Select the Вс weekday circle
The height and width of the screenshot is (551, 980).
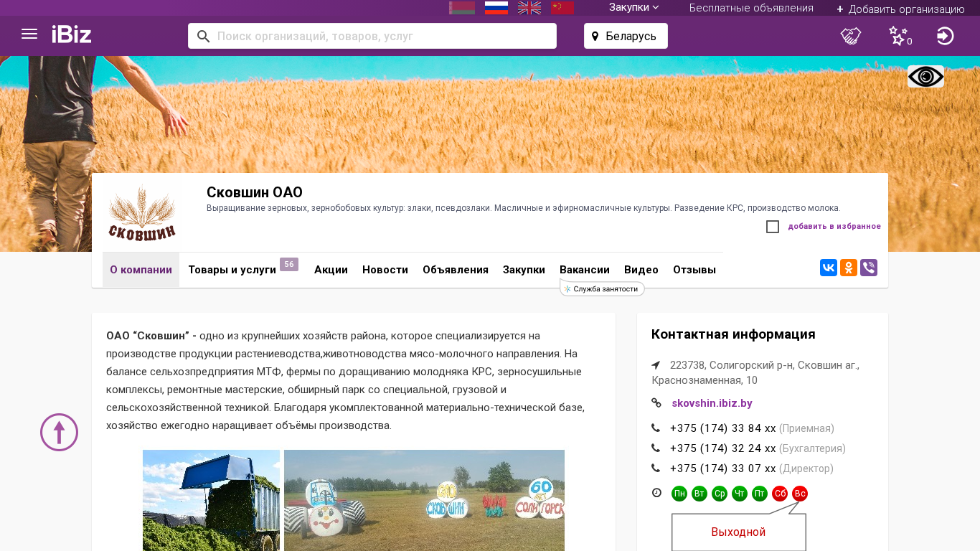(800, 494)
